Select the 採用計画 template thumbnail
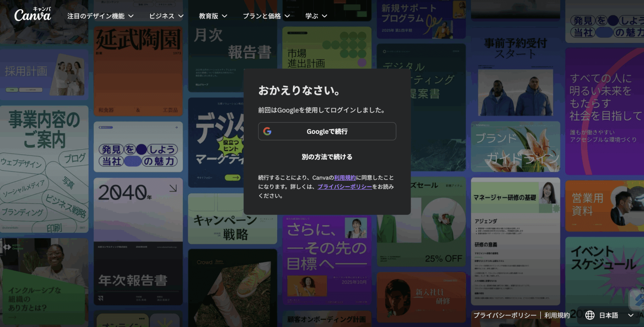This screenshot has height=327, width=644. coord(44,74)
